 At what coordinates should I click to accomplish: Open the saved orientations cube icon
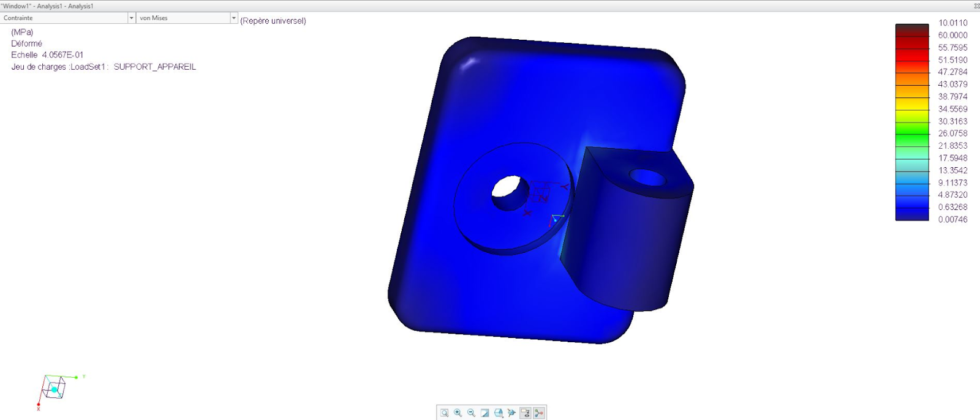click(499, 413)
